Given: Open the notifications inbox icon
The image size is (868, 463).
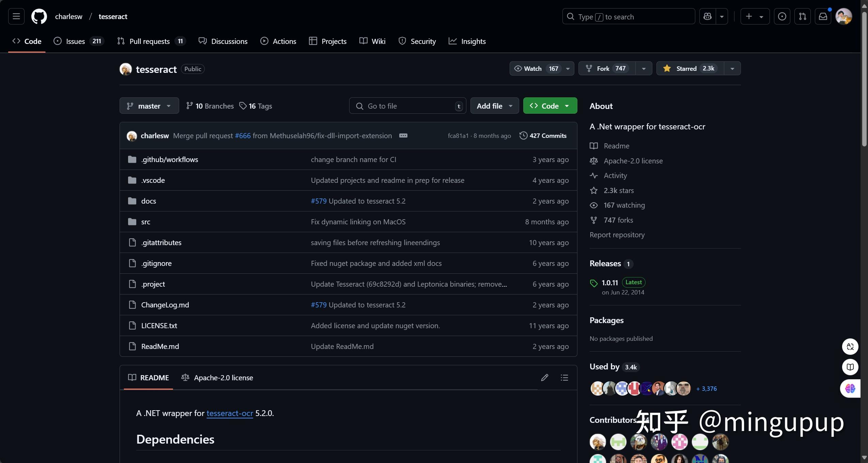Looking at the screenshot, I should (823, 16).
